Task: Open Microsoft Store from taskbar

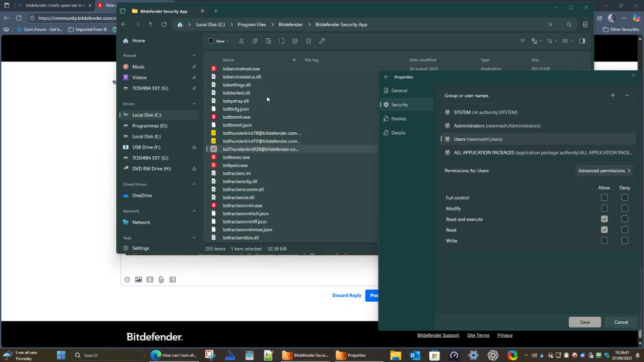Action: (435, 355)
